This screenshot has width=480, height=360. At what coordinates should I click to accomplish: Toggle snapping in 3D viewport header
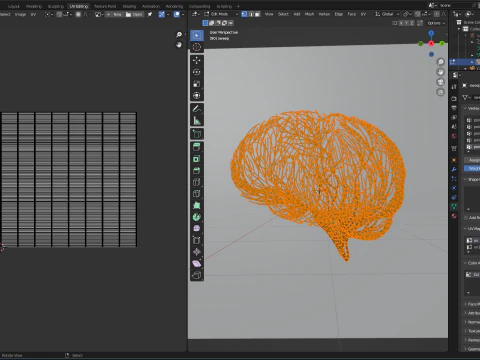point(418,14)
